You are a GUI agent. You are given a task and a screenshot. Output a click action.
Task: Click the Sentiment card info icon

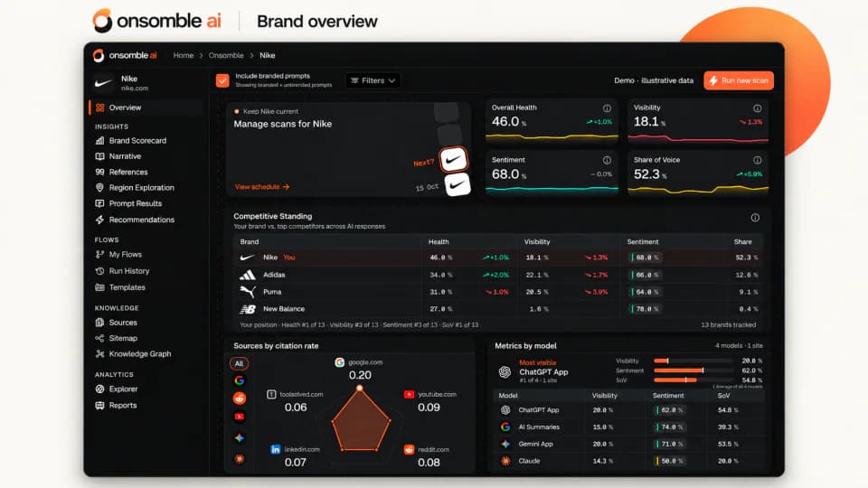[x=608, y=161]
